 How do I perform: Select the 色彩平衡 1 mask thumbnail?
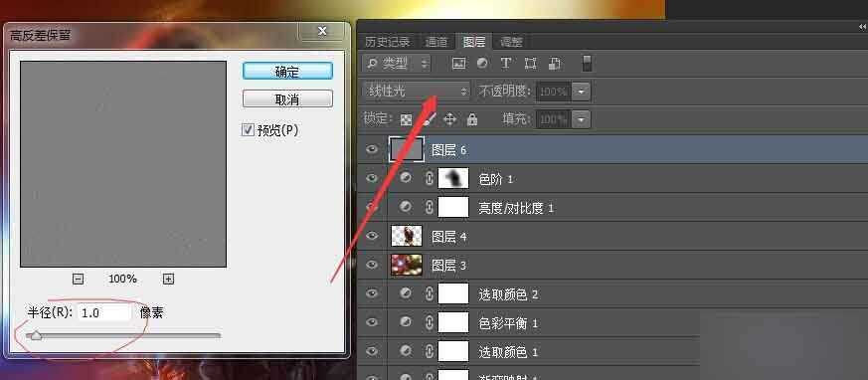click(453, 322)
